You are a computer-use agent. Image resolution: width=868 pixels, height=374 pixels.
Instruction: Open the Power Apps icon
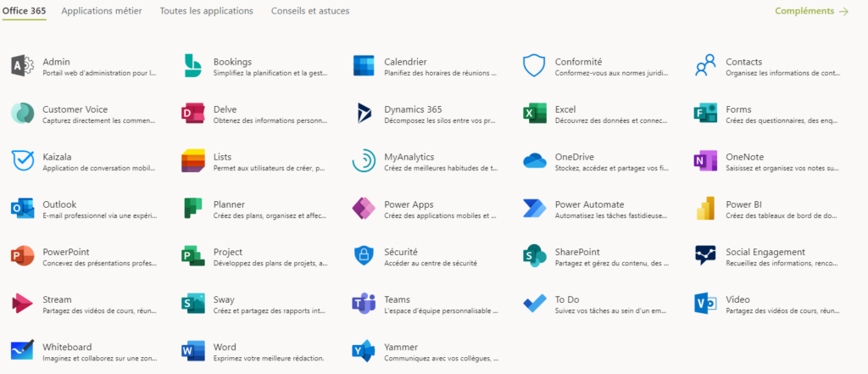[x=364, y=209]
